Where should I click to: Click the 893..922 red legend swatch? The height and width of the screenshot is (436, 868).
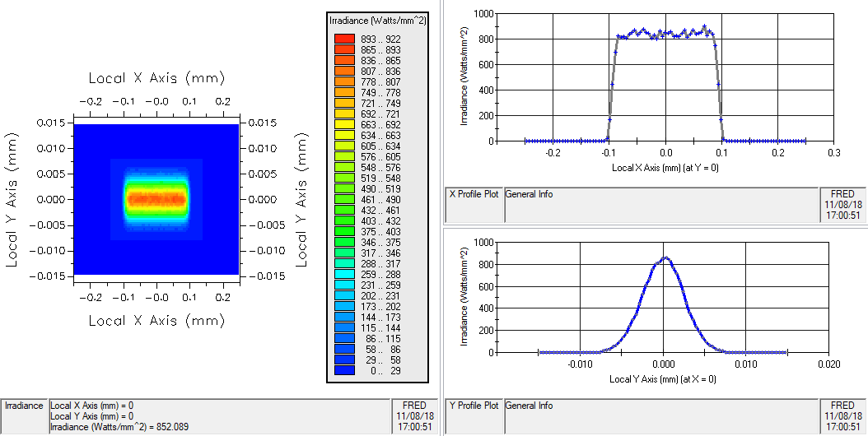(x=344, y=39)
